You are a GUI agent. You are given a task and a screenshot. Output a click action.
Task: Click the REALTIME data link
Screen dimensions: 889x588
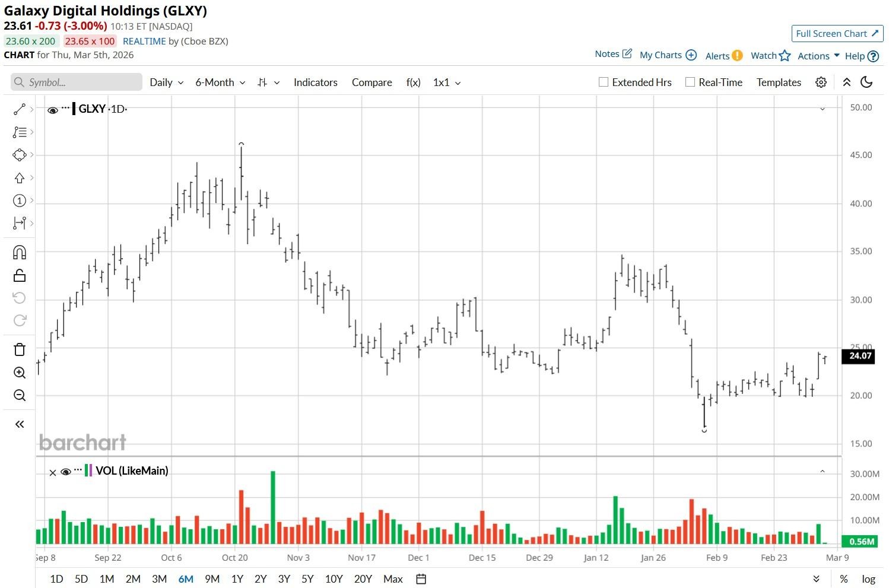144,41
